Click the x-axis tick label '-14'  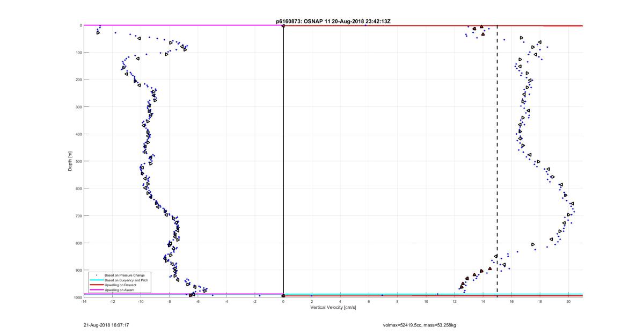pos(84,301)
